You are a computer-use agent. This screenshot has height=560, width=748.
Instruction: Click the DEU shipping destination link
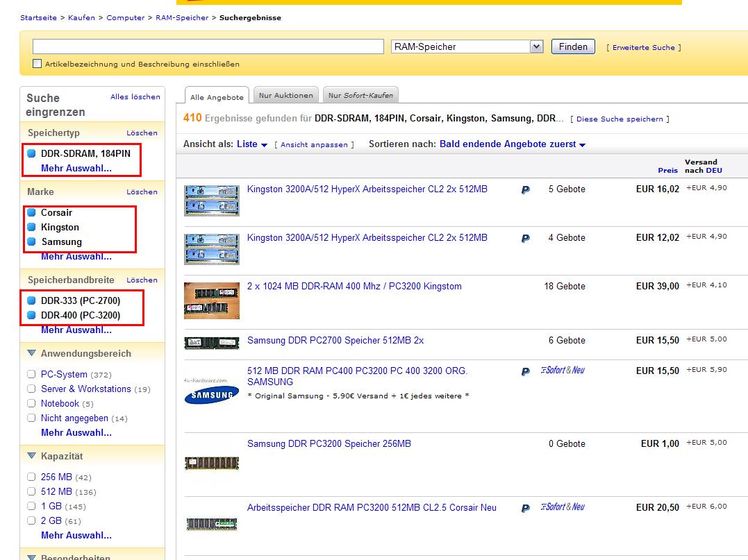[714, 170]
